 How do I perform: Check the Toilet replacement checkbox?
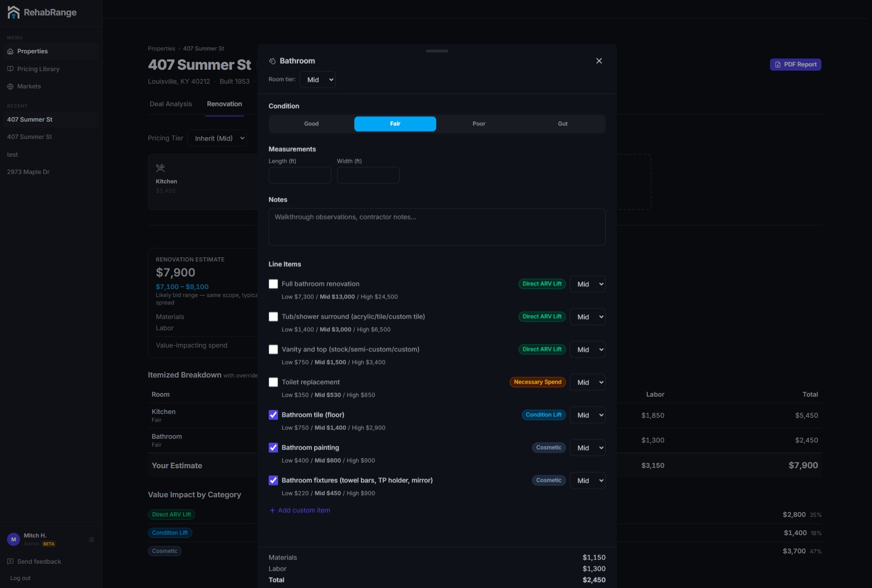tap(273, 382)
